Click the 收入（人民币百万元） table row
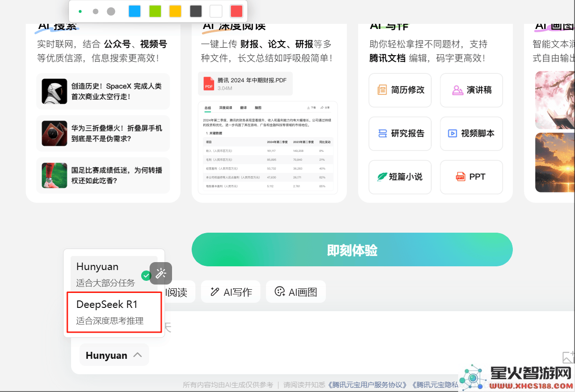 pos(268,151)
